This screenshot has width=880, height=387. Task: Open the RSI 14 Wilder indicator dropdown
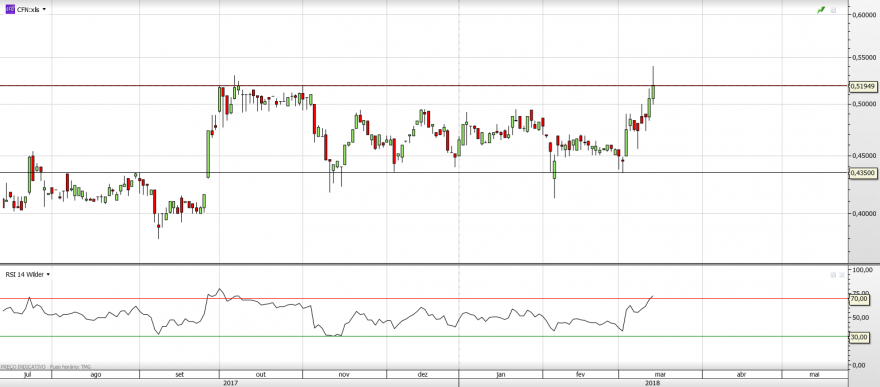coord(48,274)
